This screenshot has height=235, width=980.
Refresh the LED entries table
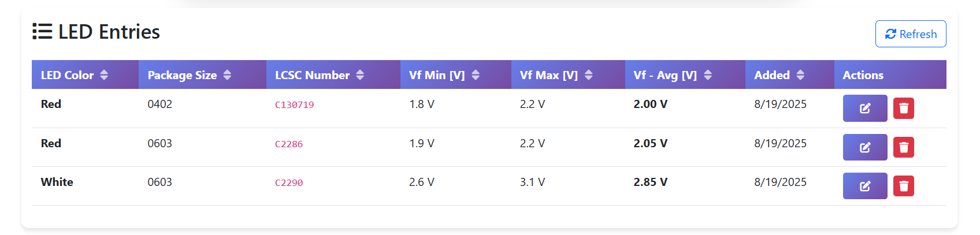pos(910,34)
